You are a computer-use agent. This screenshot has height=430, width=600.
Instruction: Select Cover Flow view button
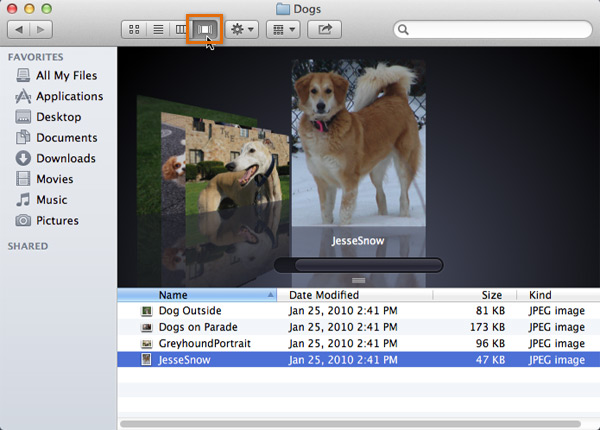tap(205, 29)
